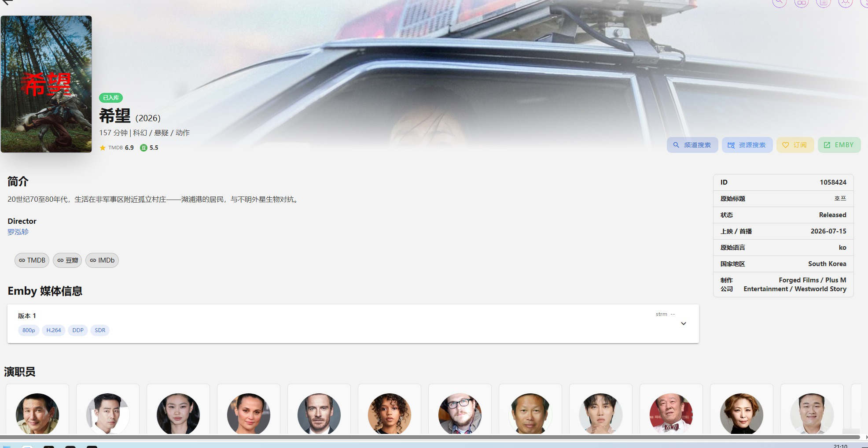Open the IMDb link chip
Viewport: 868px width, 448px height.
(102, 260)
